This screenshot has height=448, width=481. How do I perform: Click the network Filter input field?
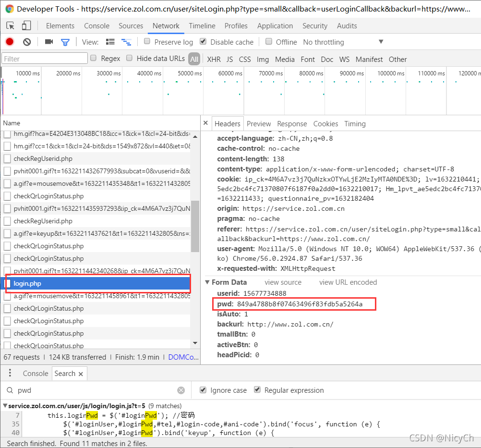pyautogui.click(x=45, y=59)
